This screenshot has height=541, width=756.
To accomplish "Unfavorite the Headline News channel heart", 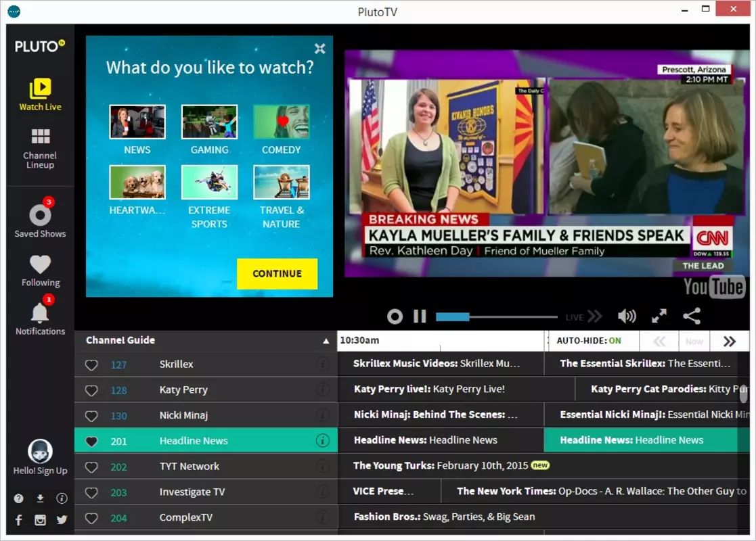I will (91, 442).
